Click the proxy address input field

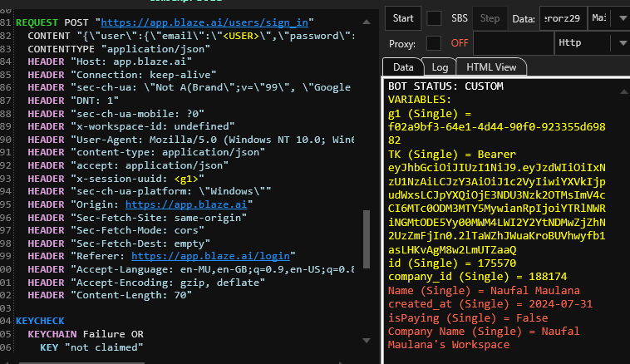[514, 43]
